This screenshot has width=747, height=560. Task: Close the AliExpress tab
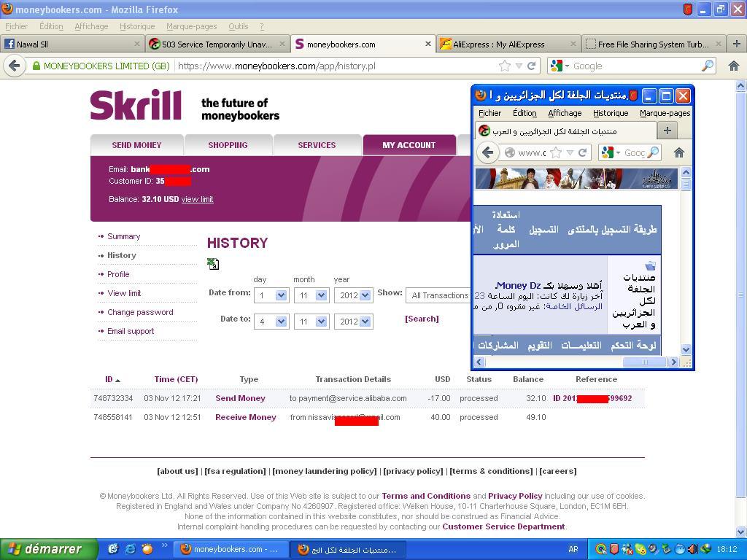573,44
